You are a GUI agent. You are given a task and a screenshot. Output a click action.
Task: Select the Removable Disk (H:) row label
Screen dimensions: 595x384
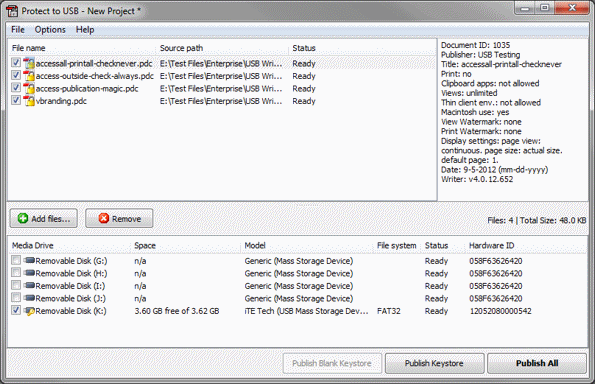(x=71, y=274)
